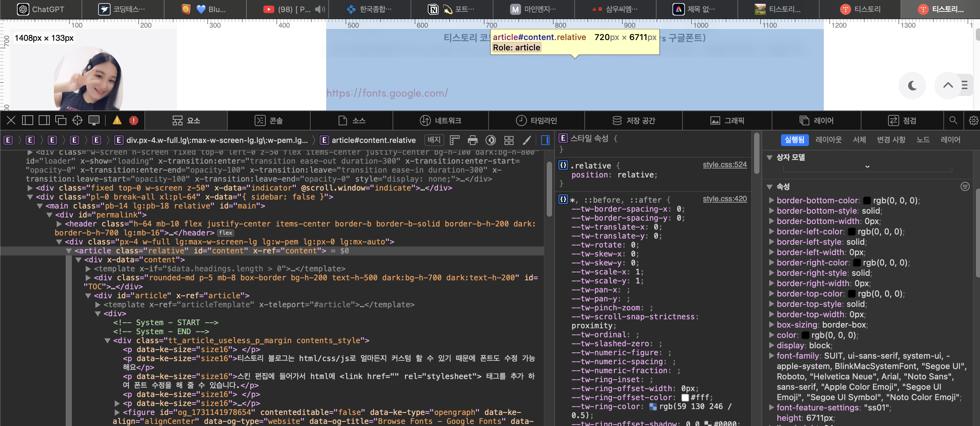Expand the header element in DOM tree
This screenshot has height=426, width=980.
coord(59,224)
